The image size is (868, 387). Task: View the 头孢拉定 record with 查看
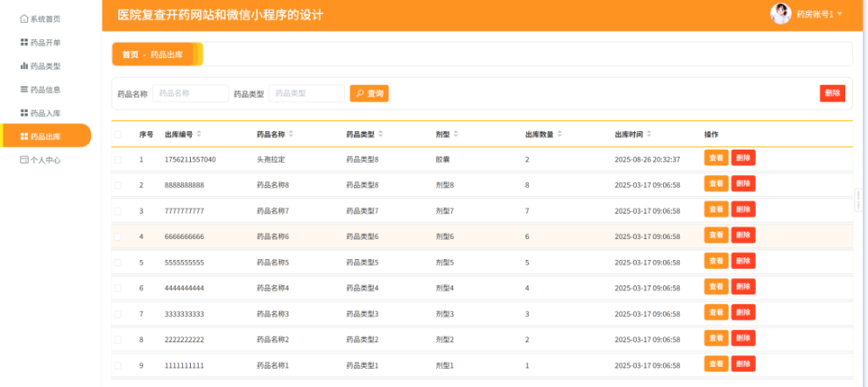(716, 158)
